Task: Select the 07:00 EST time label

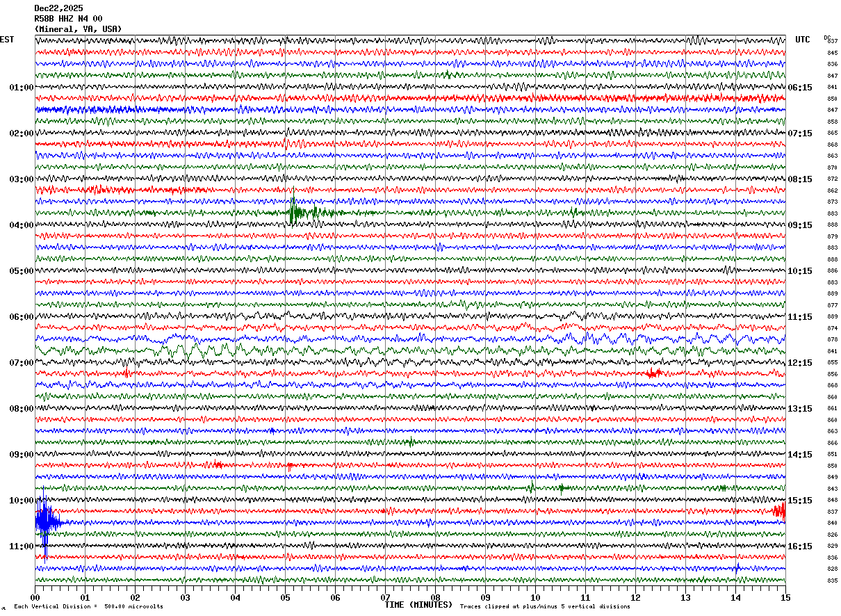Action: (x=21, y=363)
